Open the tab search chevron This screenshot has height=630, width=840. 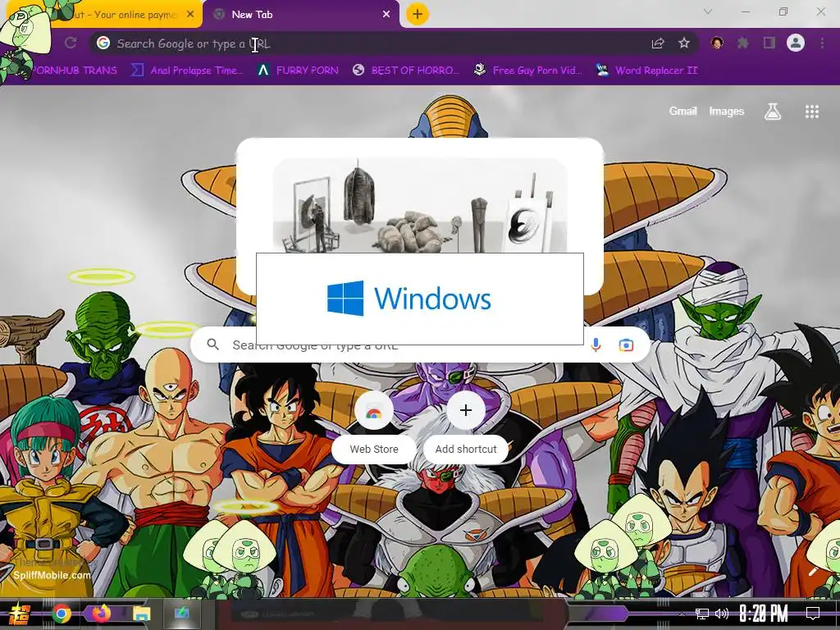pos(708,11)
